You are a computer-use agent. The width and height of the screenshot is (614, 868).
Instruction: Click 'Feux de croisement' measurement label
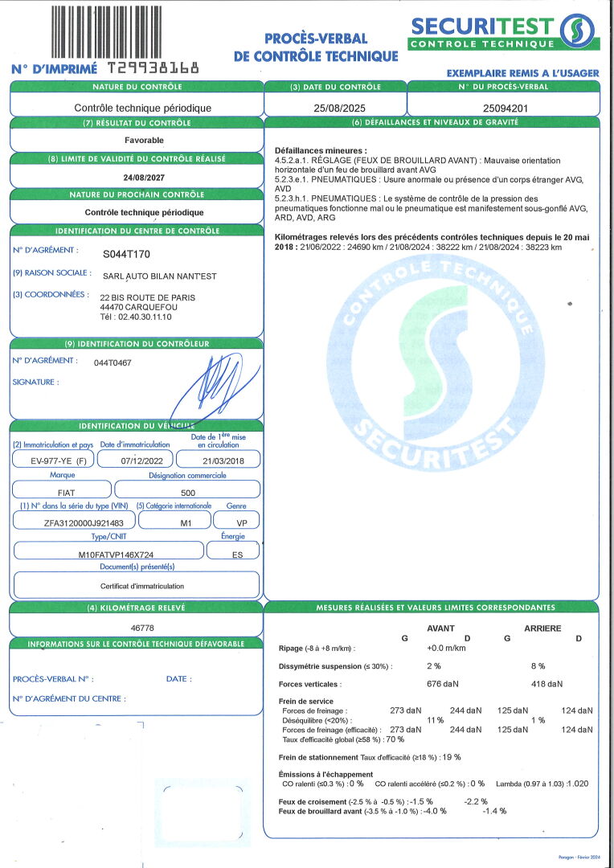pyautogui.click(x=313, y=801)
